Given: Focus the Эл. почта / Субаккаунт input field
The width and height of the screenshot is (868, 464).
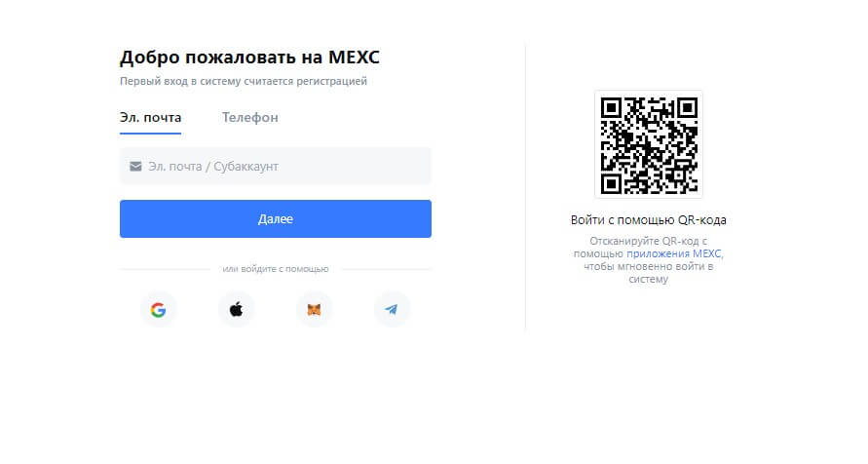Looking at the screenshot, I should 276,166.
